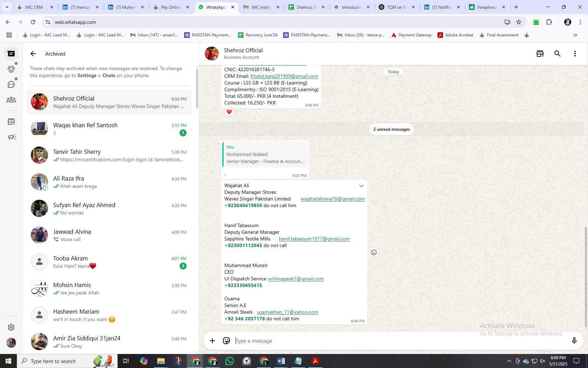Open your profile picture in sidebar

pos(11,343)
